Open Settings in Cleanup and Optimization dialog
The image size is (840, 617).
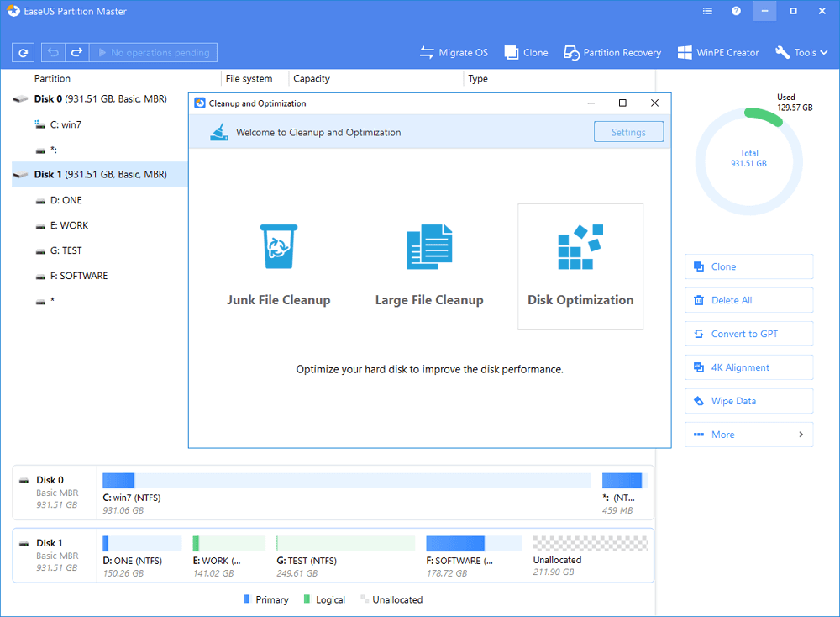pyautogui.click(x=628, y=132)
